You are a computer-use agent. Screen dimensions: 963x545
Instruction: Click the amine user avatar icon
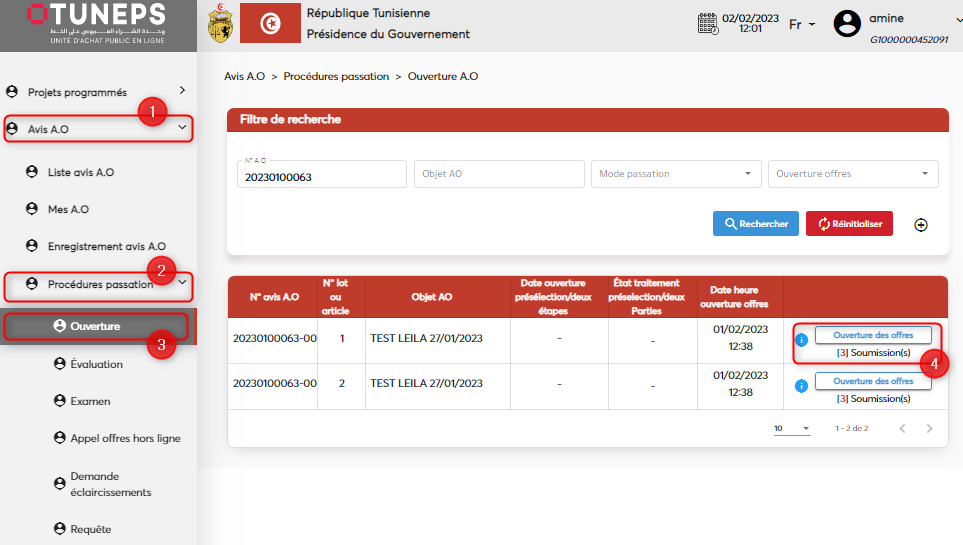coord(847,24)
